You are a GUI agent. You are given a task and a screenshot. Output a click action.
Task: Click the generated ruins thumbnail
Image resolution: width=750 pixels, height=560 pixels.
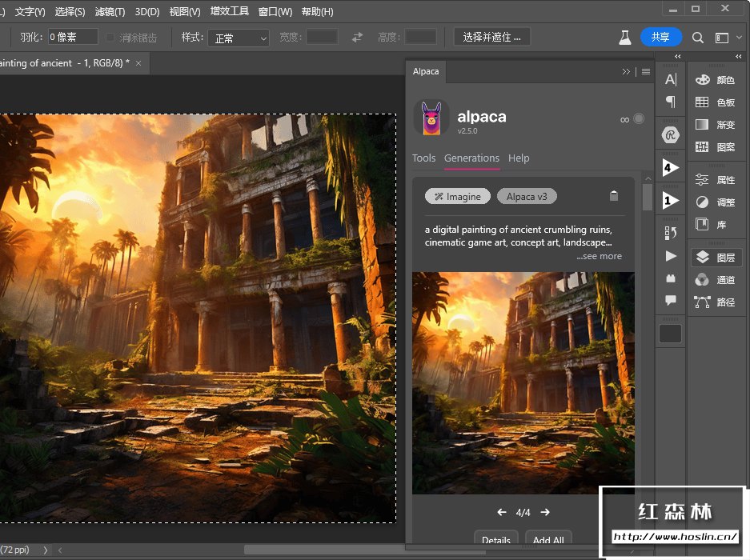click(523, 382)
